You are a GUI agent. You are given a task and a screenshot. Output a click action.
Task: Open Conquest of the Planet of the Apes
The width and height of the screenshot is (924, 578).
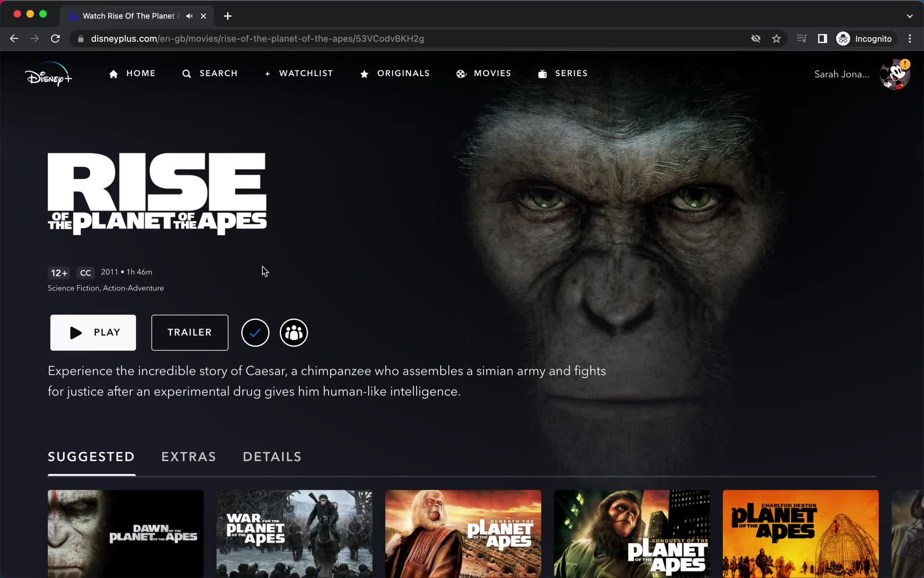point(632,534)
